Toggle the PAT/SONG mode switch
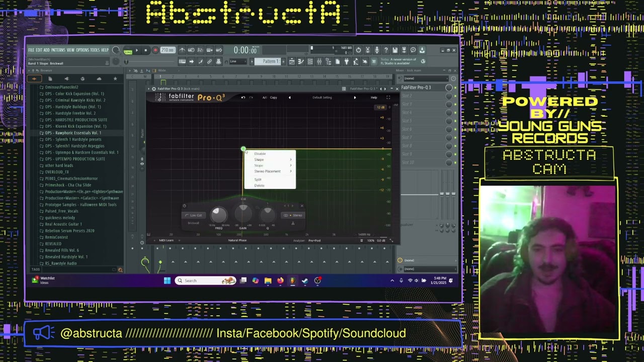644x362 pixels. [x=127, y=50]
